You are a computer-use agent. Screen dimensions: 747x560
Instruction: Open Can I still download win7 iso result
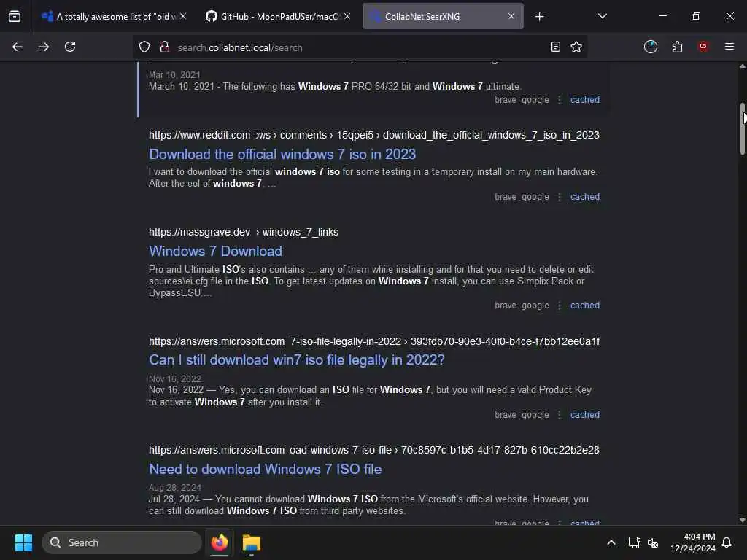[297, 360]
